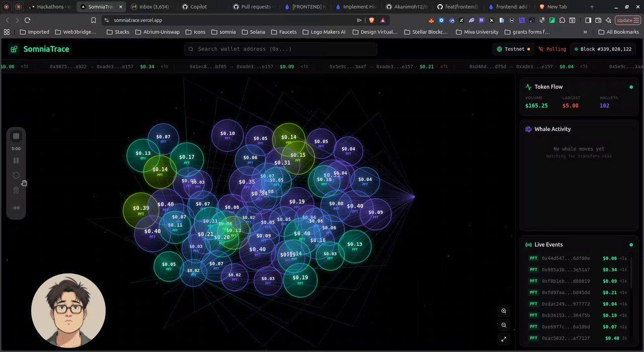The image size is (644, 352).
Task: Open the Miva University bookmarks folder
Action: pos(477,32)
